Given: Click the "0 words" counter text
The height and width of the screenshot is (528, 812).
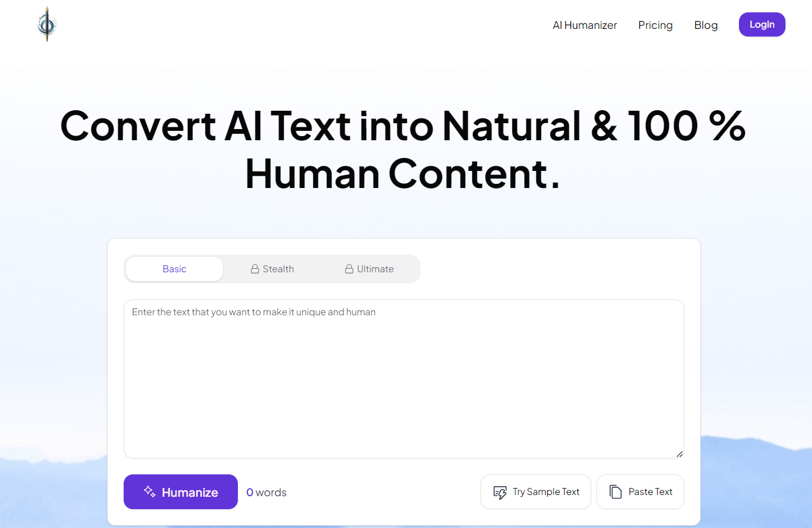Looking at the screenshot, I should 266,492.
